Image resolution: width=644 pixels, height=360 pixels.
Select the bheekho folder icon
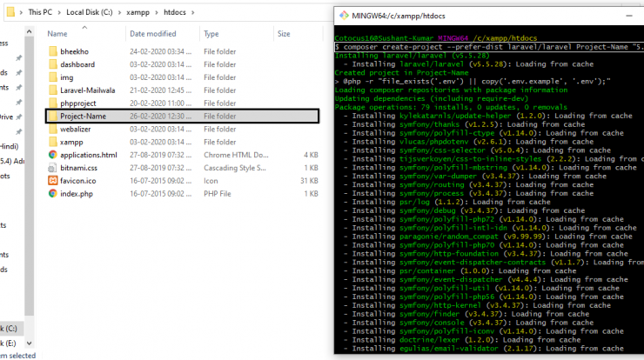(53, 51)
